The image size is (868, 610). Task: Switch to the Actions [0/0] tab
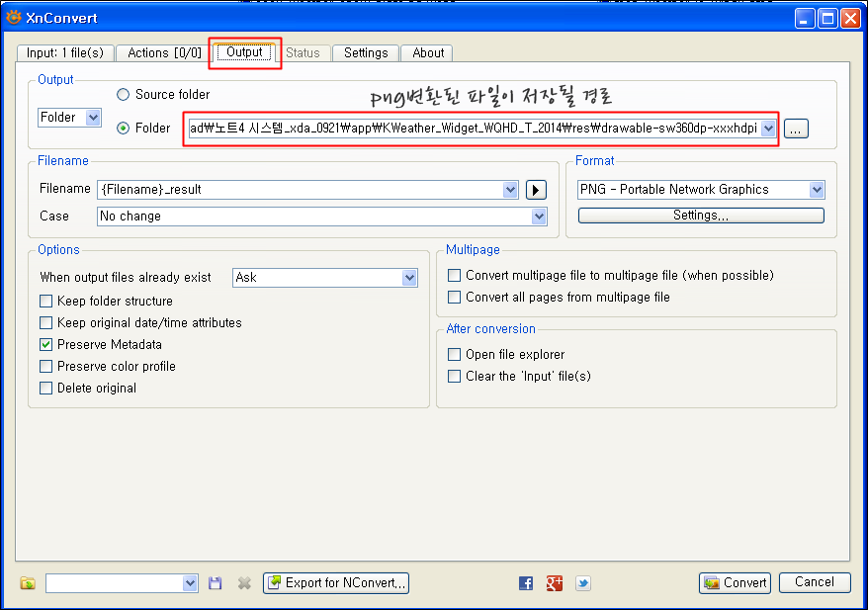[x=165, y=53]
